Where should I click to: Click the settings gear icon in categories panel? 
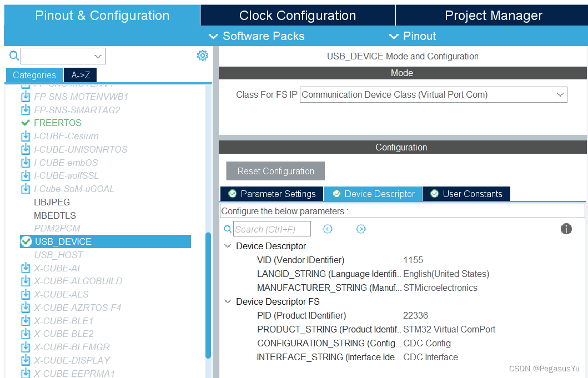coord(203,56)
